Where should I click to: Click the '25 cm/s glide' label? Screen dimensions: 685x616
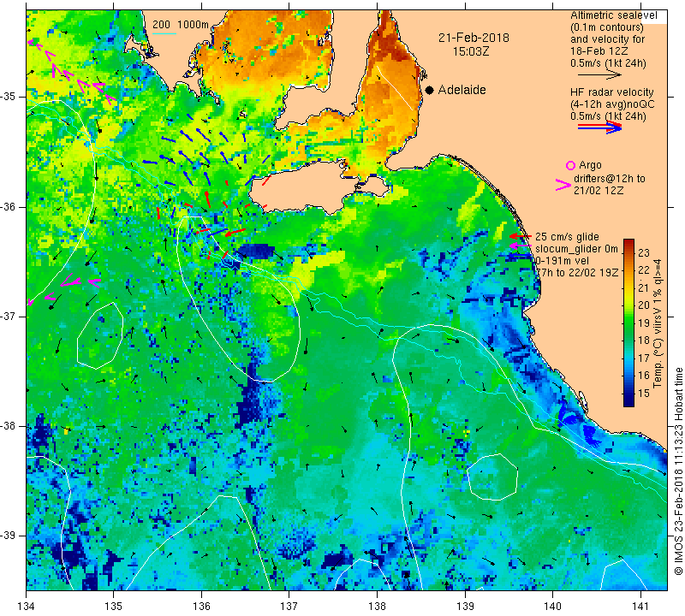(567, 237)
